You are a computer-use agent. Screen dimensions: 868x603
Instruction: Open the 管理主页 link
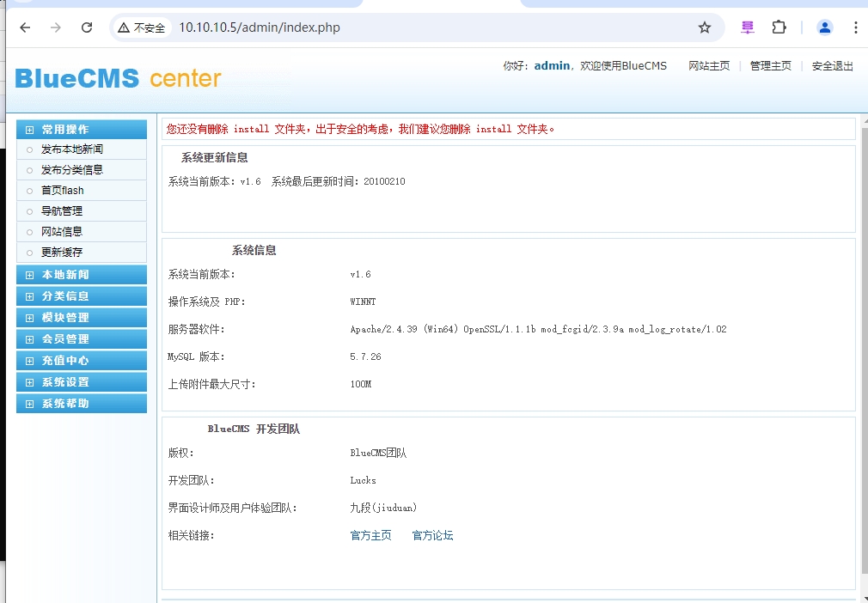771,66
